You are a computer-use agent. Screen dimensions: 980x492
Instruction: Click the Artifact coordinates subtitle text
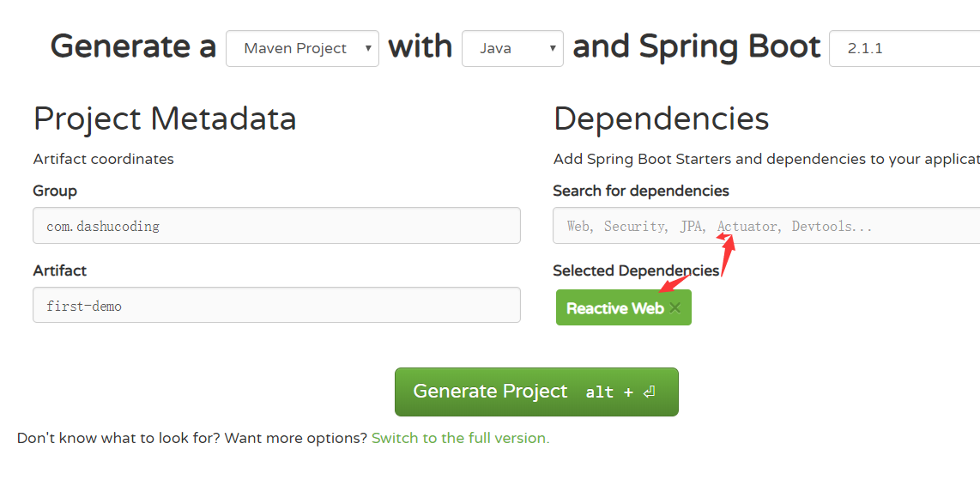[x=104, y=159]
